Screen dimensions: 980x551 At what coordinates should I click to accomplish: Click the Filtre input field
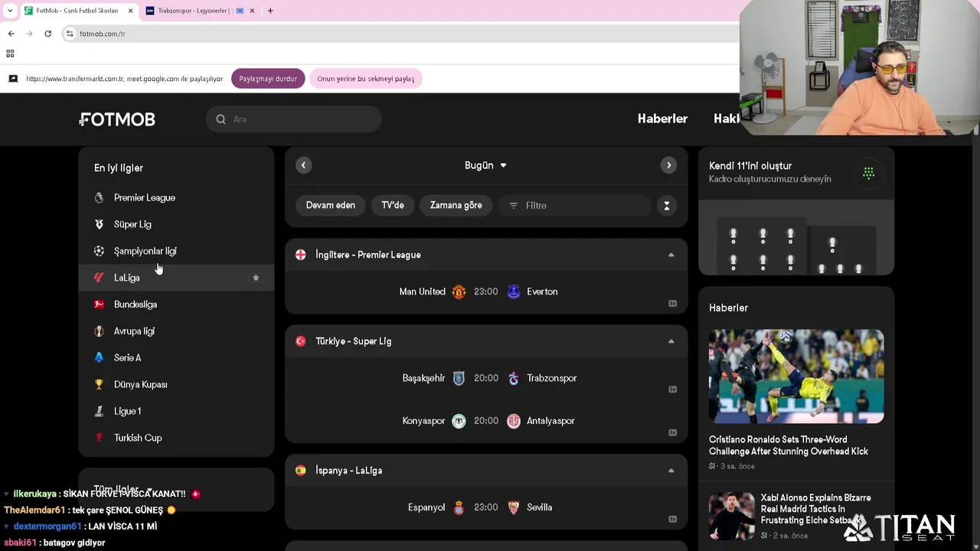click(x=576, y=205)
